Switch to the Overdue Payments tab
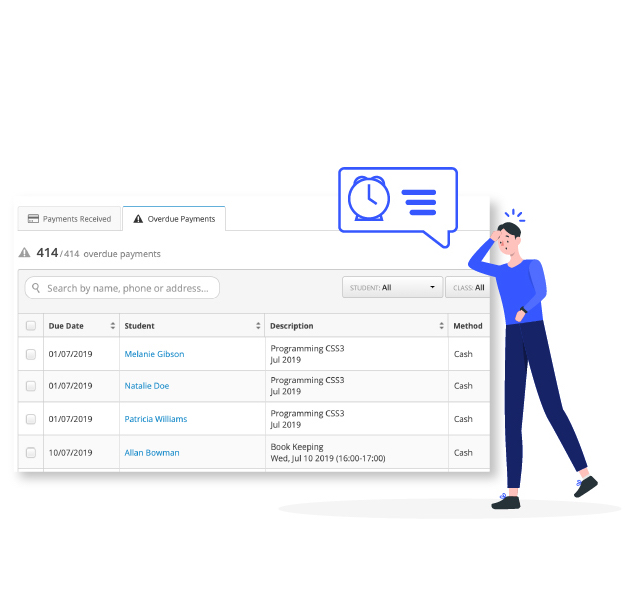Image resolution: width=640 pixels, height=597 pixels. coord(174,219)
